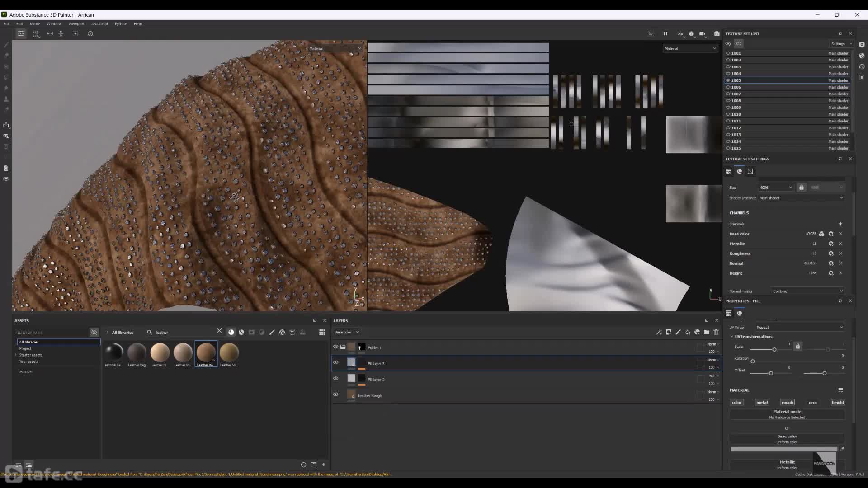Toggle the UV scale lock icon
This screenshot has width=868, height=488.
(x=797, y=346)
